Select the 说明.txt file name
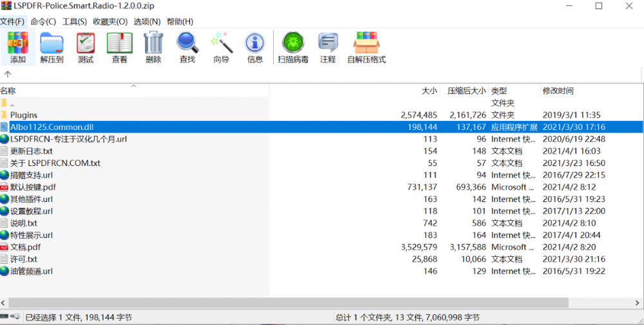This screenshot has width=644, height=325. (24, 223)
